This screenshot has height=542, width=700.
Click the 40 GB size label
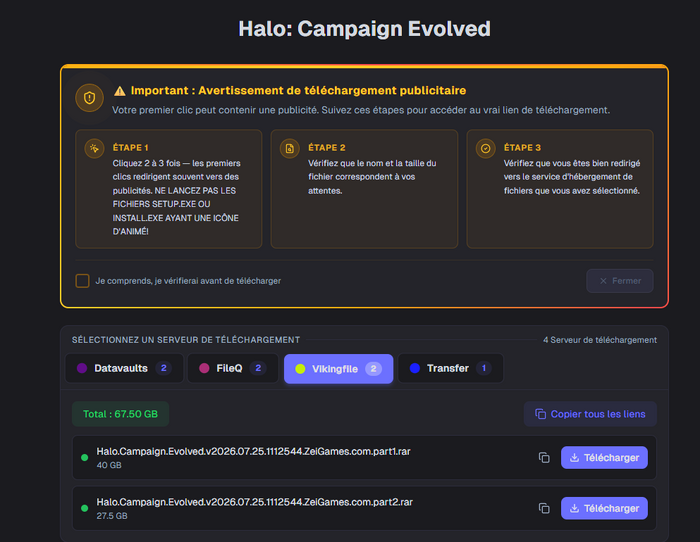point(109,465)
